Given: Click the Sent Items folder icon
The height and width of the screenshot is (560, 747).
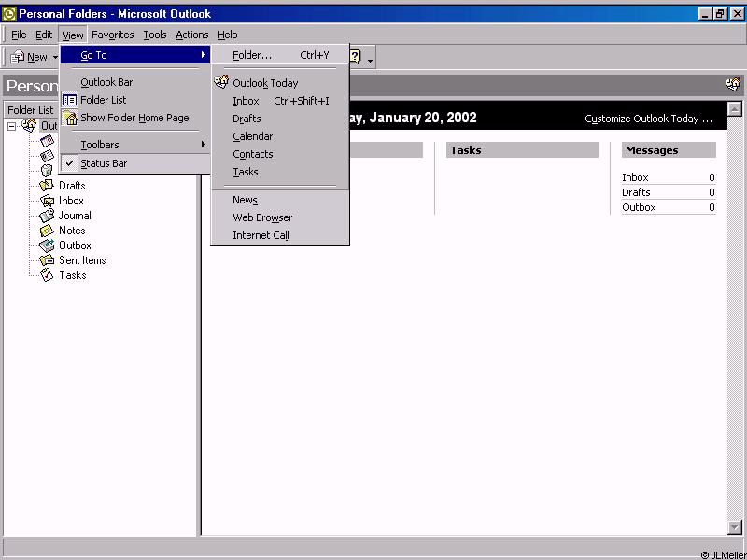Looking at the screenshot, I should (x=47, y=260).
